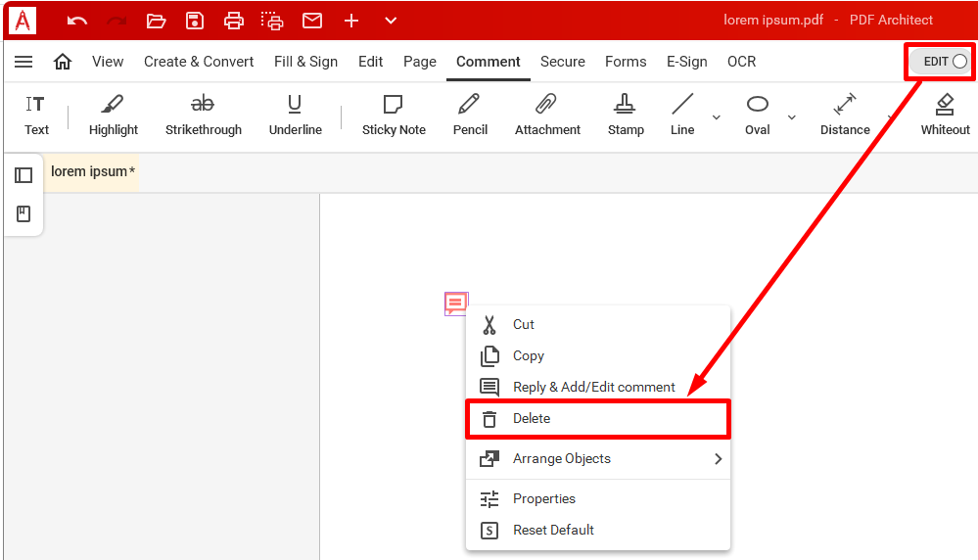Switch to the Forms tab
The height and width of the screenshot is (560, 978).
[626, 62]
